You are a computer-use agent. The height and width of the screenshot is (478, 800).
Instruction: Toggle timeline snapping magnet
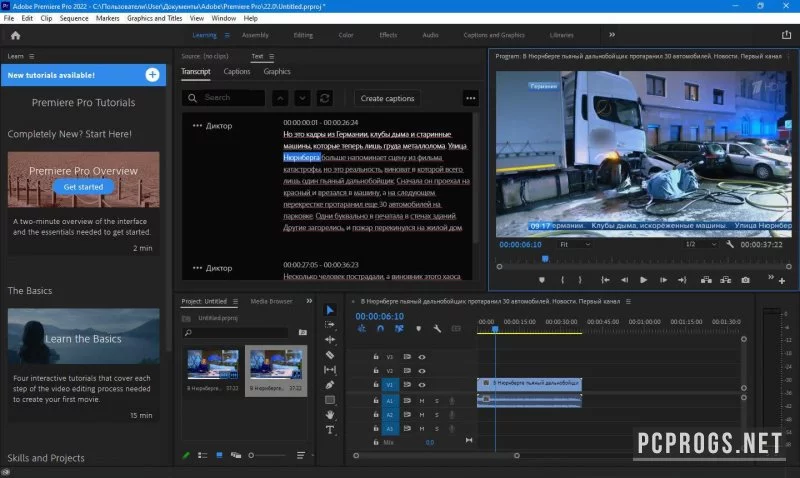pyautogui.click(x=380, y=329)
